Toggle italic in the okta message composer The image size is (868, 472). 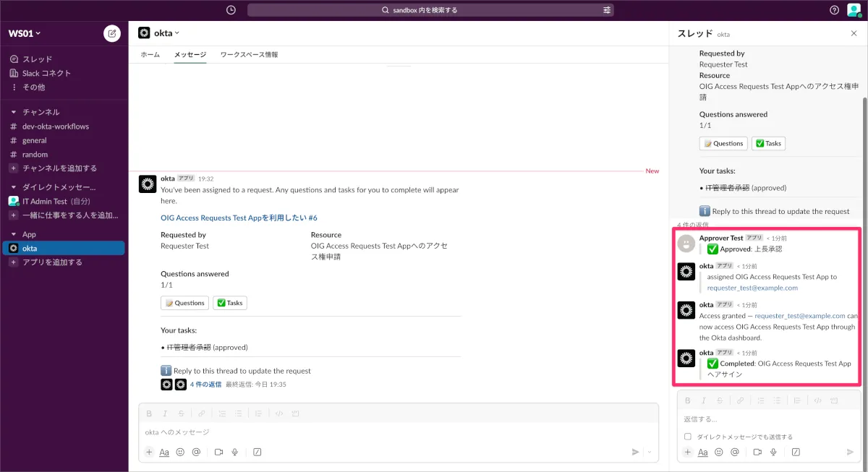[x=165, y=413]
